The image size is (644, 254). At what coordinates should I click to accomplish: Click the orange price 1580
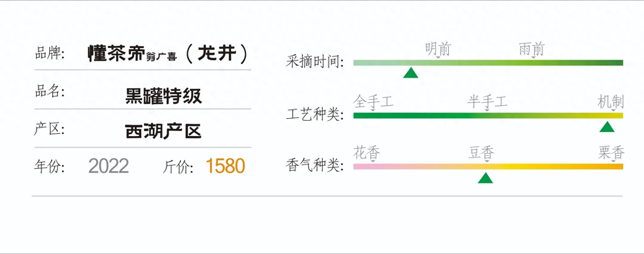[x=225, y=166]
